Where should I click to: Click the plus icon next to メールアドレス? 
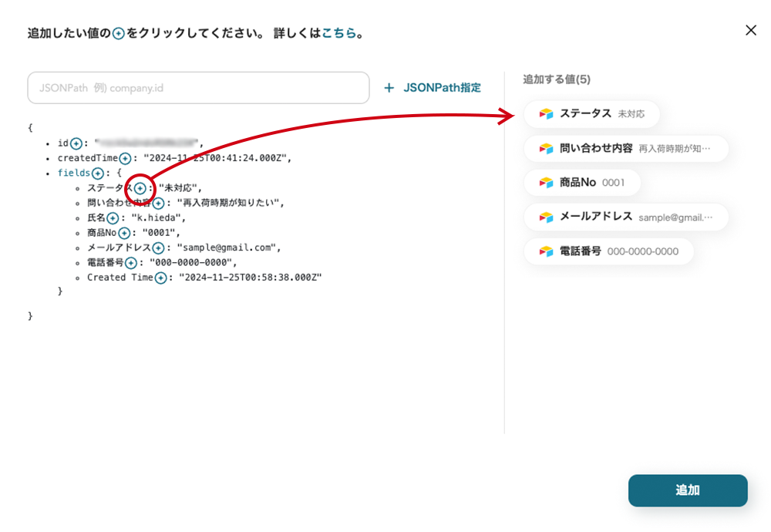(158, 248)
